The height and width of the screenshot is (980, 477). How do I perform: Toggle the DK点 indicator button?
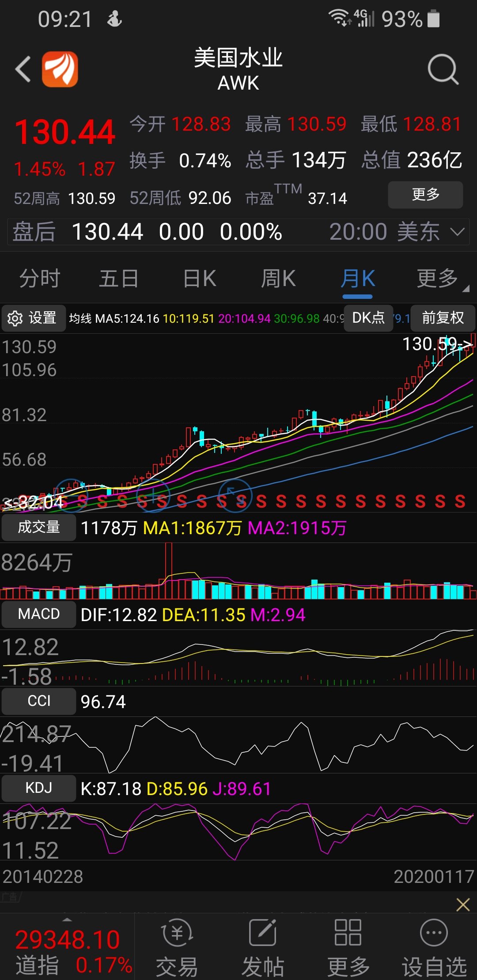[x=368, y=318]
